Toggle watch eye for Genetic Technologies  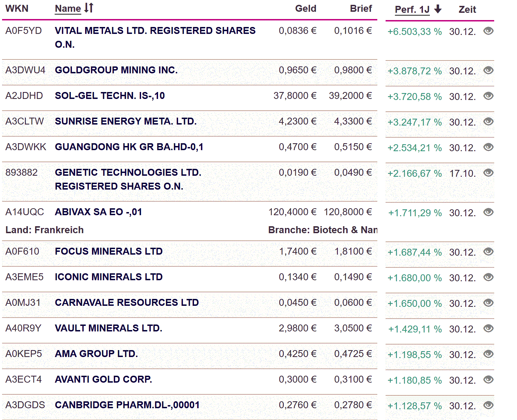tap(488, 173)
